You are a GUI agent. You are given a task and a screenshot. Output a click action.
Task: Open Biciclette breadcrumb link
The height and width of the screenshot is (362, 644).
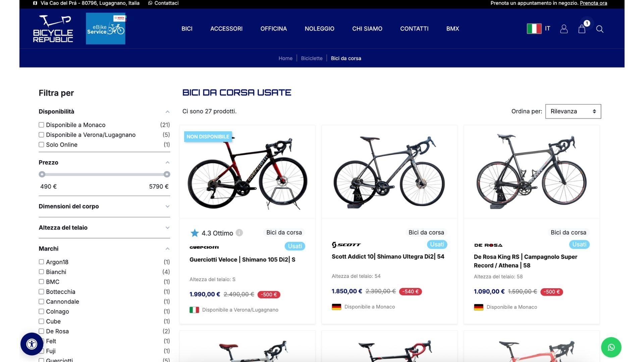pos(312,58)
